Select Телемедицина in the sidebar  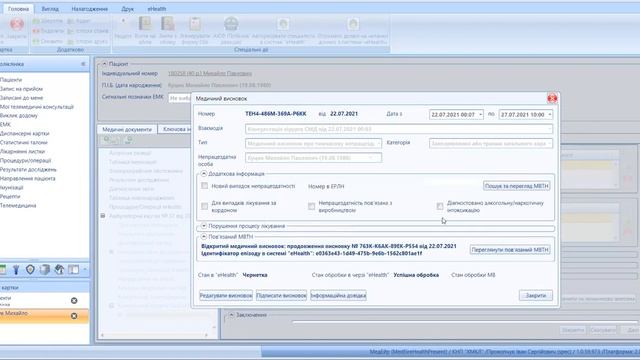tap(18, 205)
